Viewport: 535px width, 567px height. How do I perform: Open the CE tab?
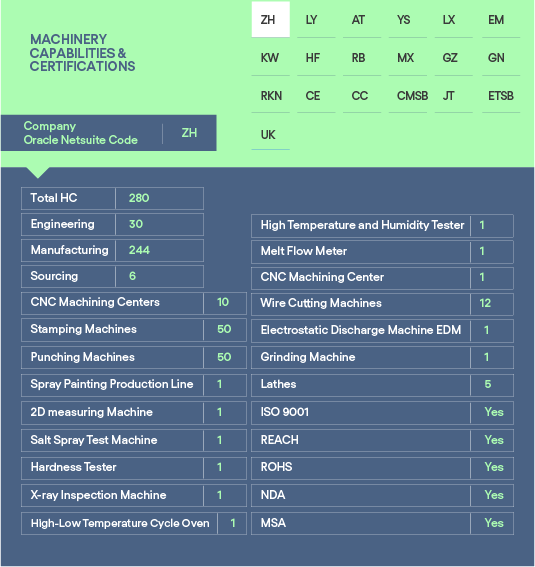[x=316, y=96]
